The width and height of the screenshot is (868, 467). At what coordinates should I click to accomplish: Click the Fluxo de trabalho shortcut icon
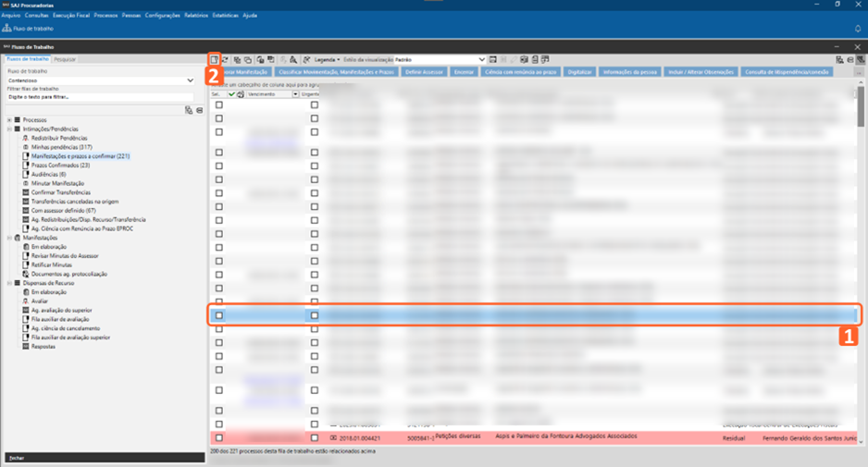(7, 29)
